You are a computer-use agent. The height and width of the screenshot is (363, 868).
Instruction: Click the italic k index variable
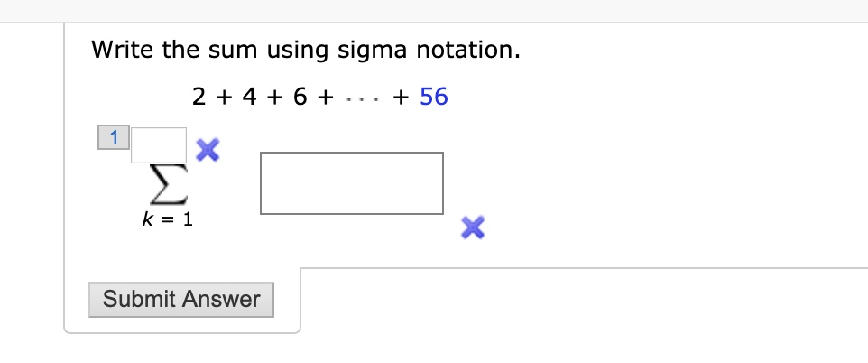(x=147, y=220)
